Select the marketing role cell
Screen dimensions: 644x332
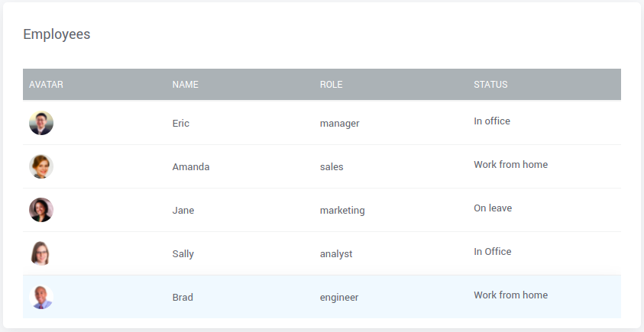pos(342,211)
